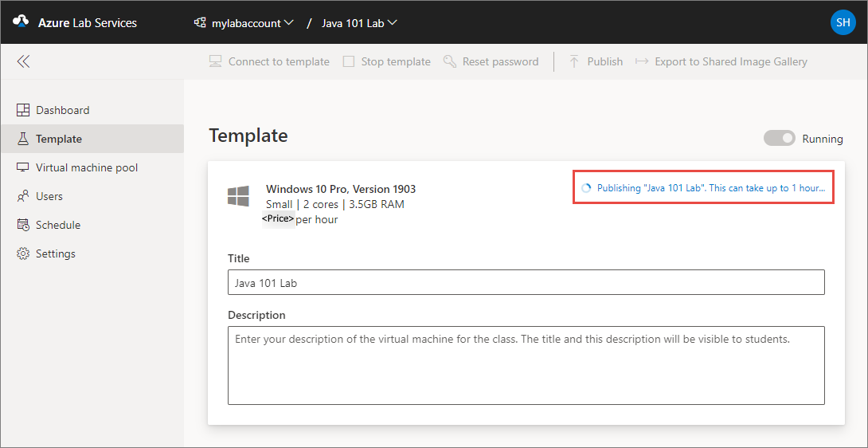Screen dimensions: 868x448
Task: Click the Schedule calendar icon in the sidebar
Action: pyautogui.click(x=23, y=225)
